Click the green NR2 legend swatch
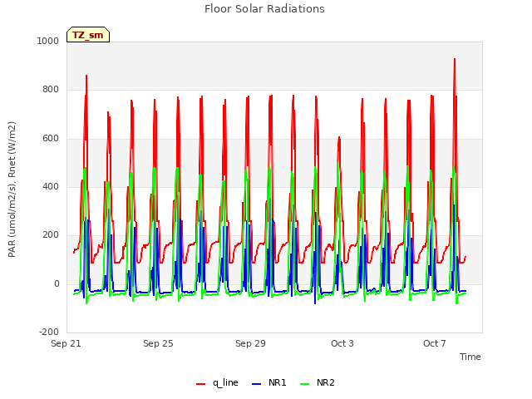The width and height of the screenshot is (532, 399). [305, 384]
